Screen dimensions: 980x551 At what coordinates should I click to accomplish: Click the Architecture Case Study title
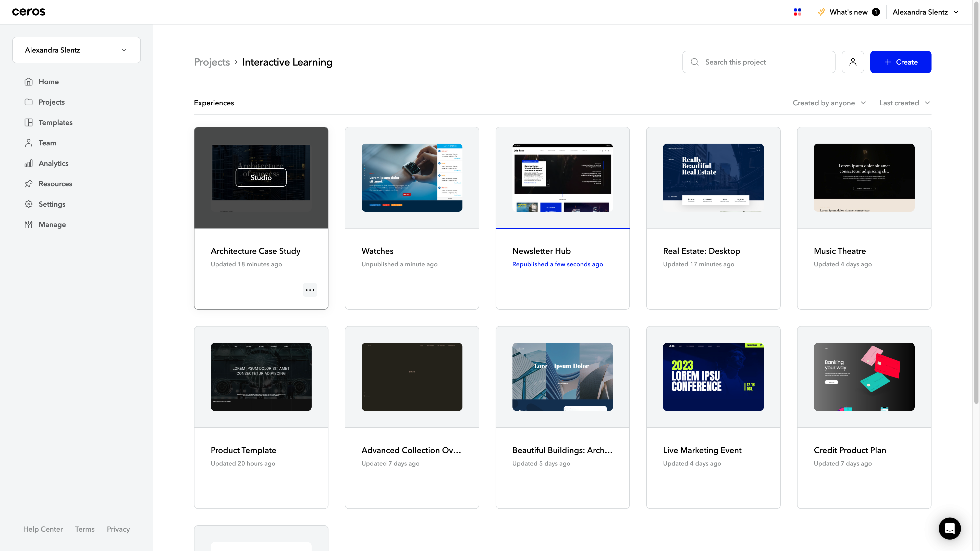256,251
